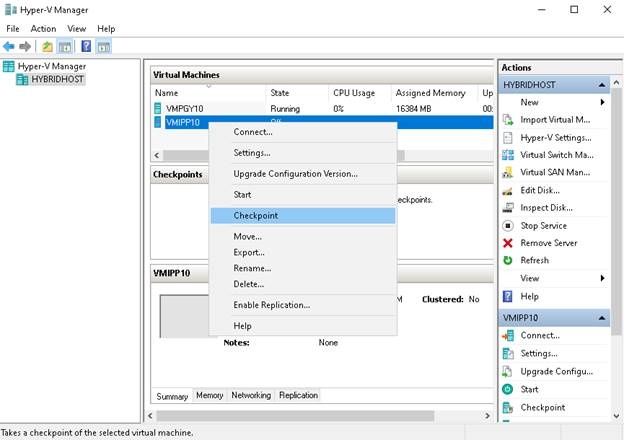Select Checkpoint in the context menu
Image resolution: width=624 pixels, height=440 pixels.
(x=303, y=216)
